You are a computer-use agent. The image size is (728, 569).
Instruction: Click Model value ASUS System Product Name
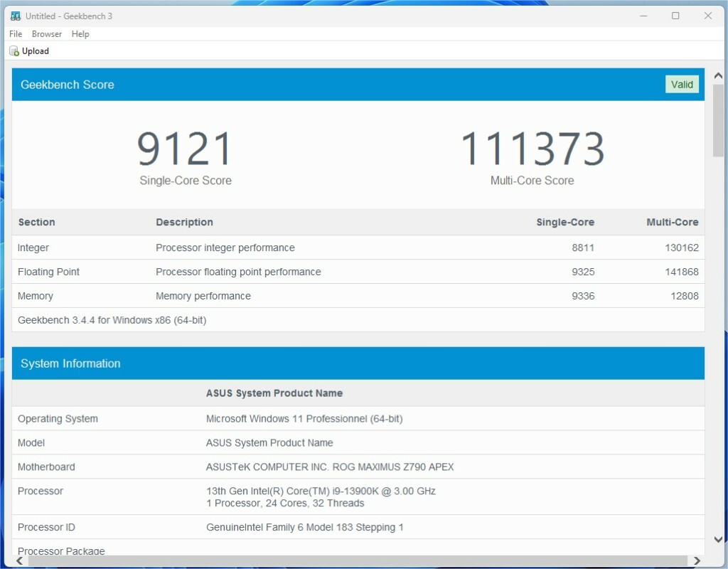269,442
